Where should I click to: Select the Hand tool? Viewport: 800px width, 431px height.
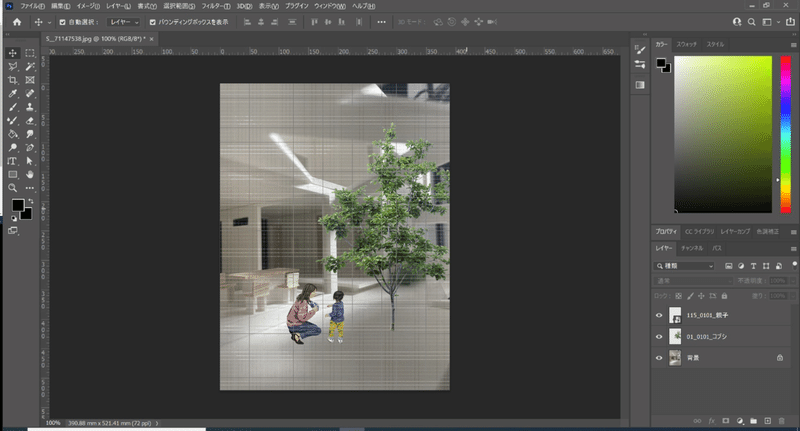30,174
